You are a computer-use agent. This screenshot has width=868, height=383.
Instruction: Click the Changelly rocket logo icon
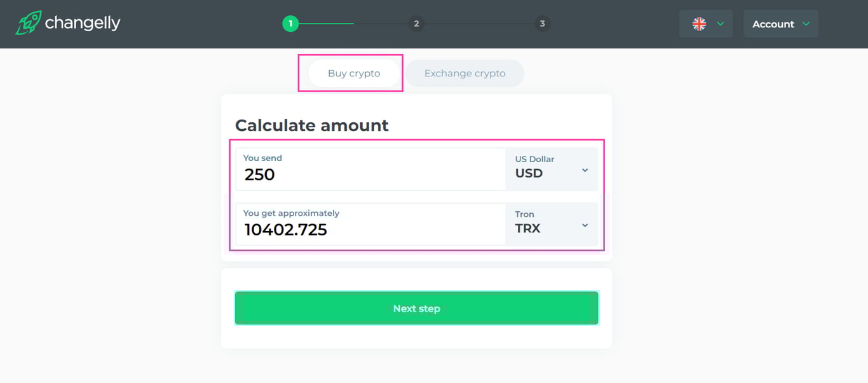coord(29,23)
